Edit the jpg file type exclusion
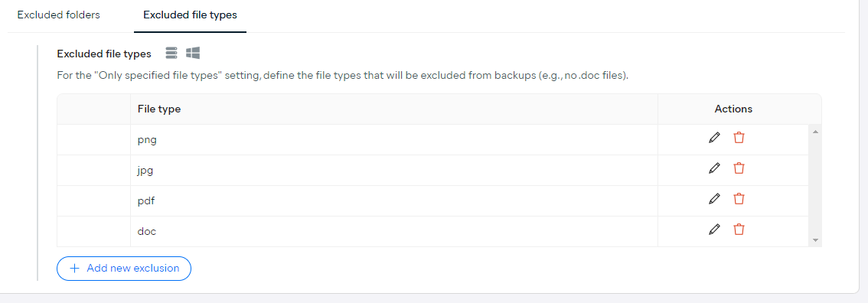The height and width of the screenshot is (303, 868). [x=715, y=168]
